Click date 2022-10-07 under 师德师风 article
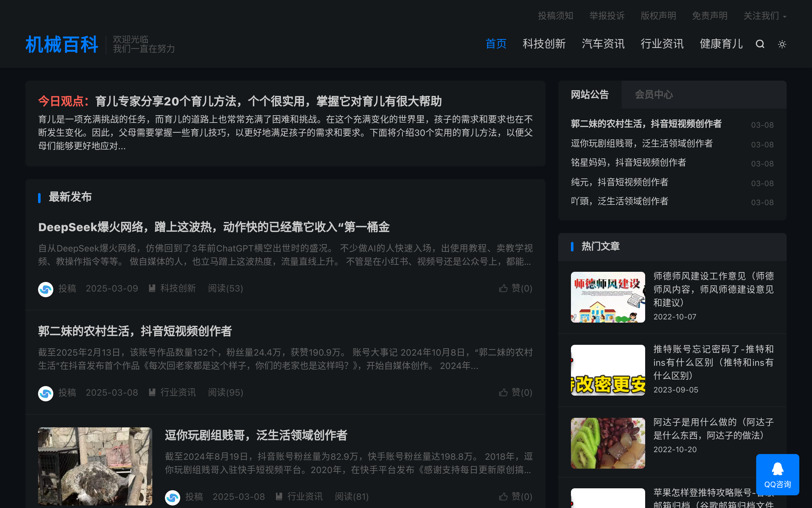This screenshot has width=812, height=508. (675, 317)
